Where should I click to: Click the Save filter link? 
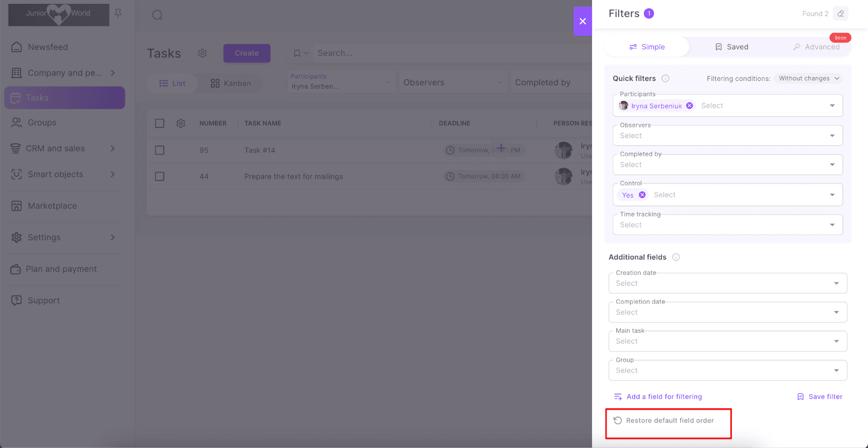[820, 397]
